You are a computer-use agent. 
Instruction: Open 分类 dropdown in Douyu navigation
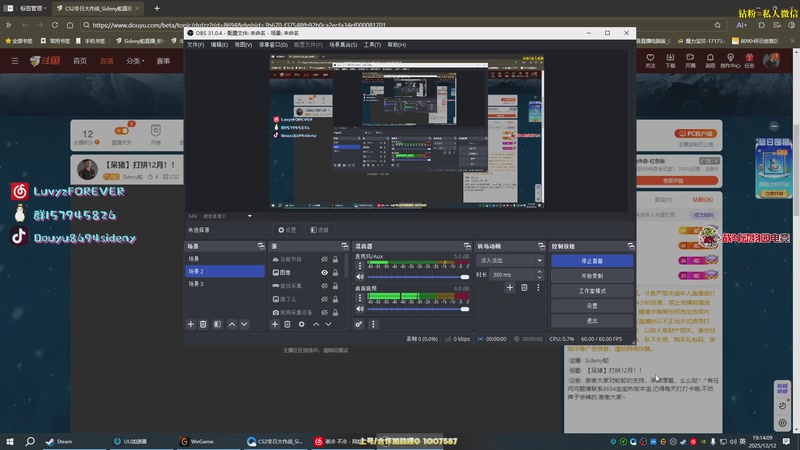pyautogui.click(x=135, y=61)
